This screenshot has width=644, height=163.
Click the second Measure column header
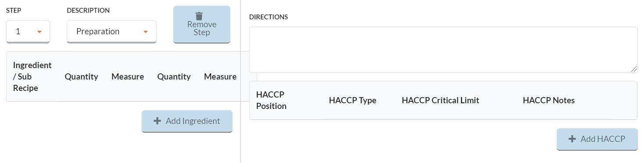tap(220, 76)
